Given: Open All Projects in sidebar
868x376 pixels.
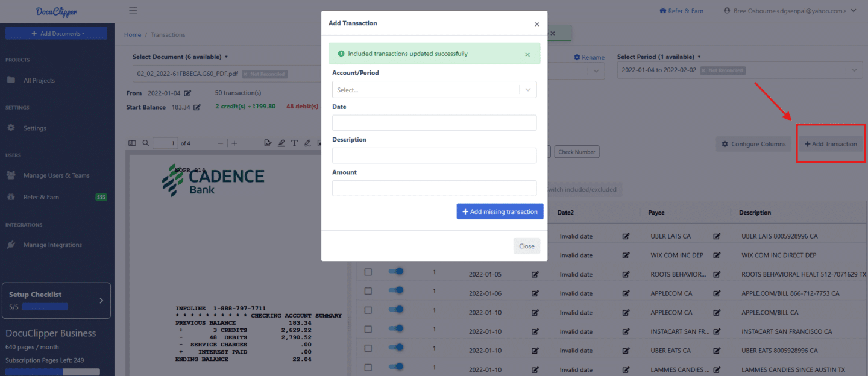Looking at the screenshot, I should coord(39,80).
